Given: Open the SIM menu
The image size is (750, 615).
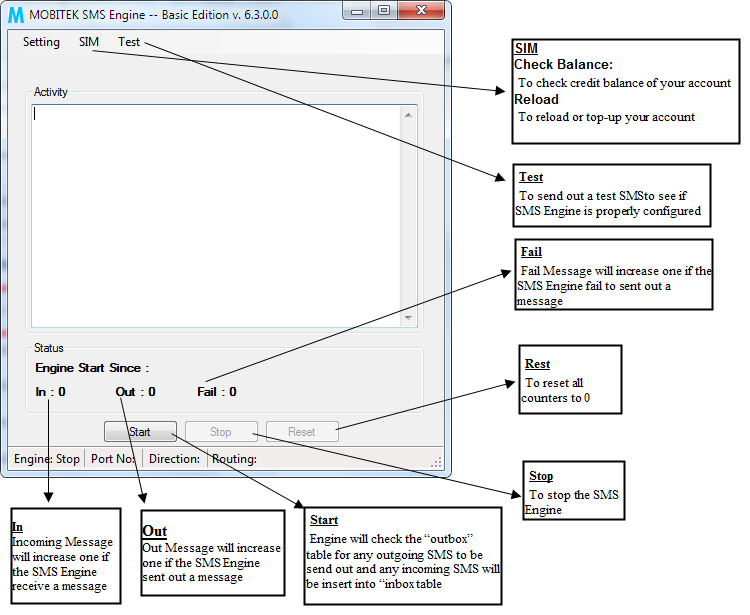Looking at the screenshot, I should pos(89,42).
